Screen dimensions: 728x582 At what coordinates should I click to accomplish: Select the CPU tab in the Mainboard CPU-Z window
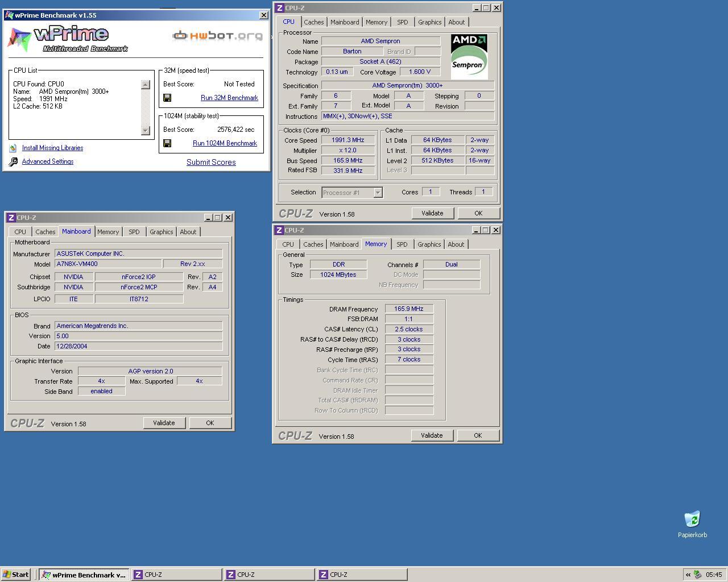tap(20, 232)
